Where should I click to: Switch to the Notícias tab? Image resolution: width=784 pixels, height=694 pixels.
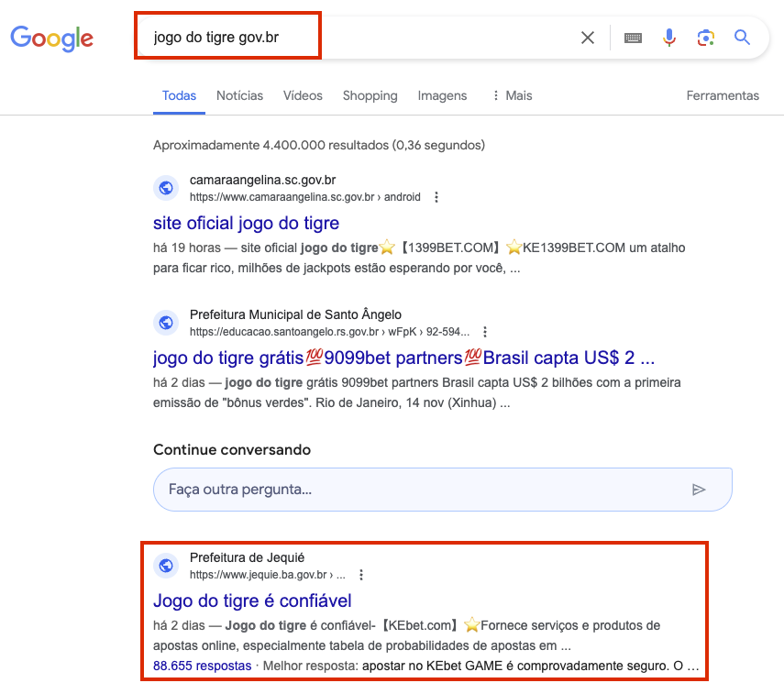tap(239, 95)
